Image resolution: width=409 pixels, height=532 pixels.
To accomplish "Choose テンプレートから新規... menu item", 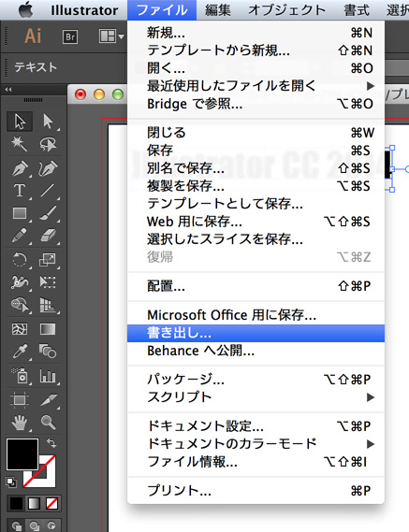I will click(256, 50).
